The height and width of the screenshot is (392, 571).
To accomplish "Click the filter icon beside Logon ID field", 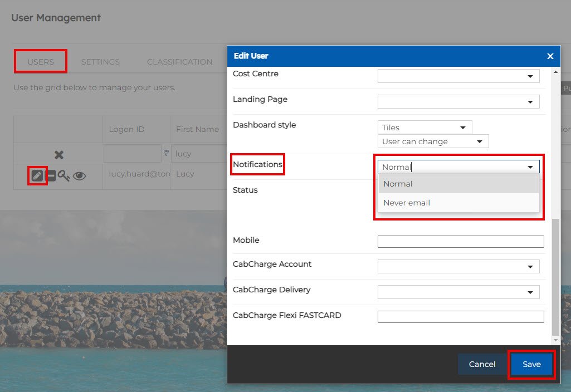I will coord(165,153).
